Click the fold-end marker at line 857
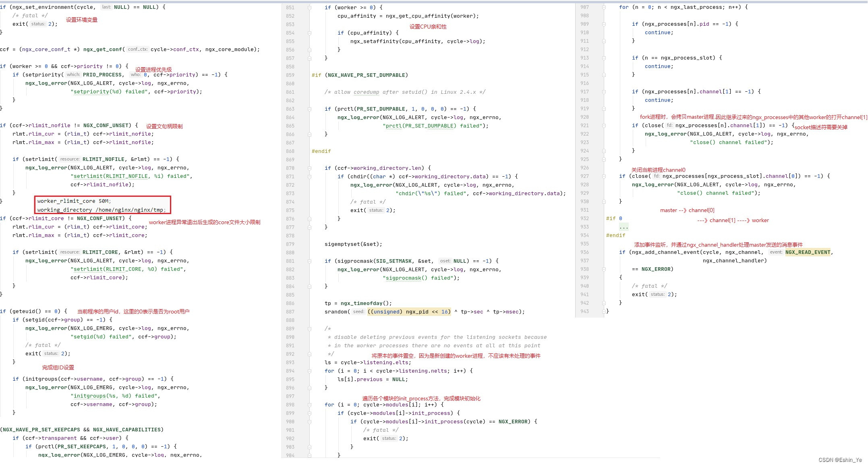Image resolution: width=868 pixels, height=466 pixels. [309, 58]
